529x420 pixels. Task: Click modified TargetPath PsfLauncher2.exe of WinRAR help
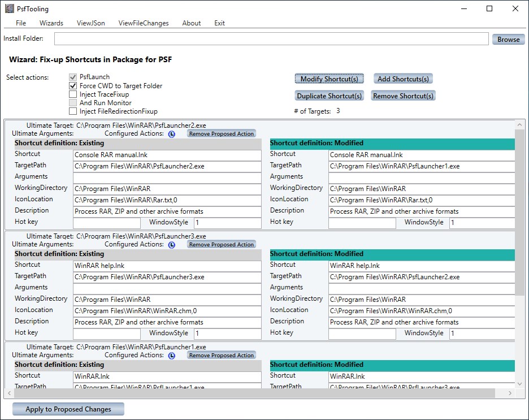pos(422,277)
